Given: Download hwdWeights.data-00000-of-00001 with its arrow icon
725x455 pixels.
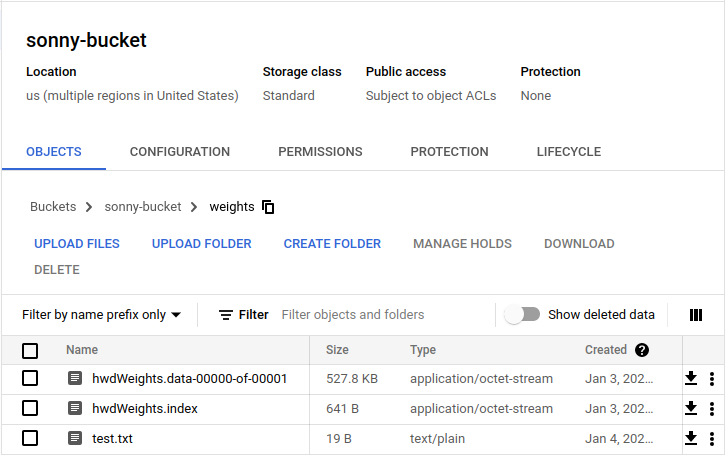Looking at the screenshot, I should [690, 378].
